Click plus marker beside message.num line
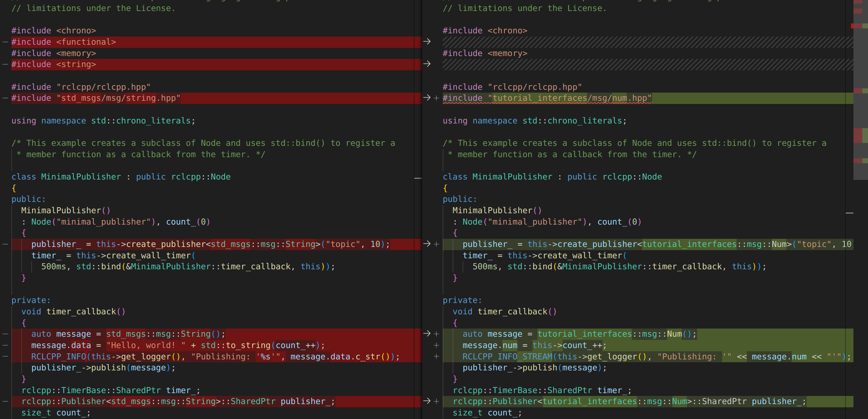Image resolution: width=868 pixels, height=419 pixels. click(437, 346)
